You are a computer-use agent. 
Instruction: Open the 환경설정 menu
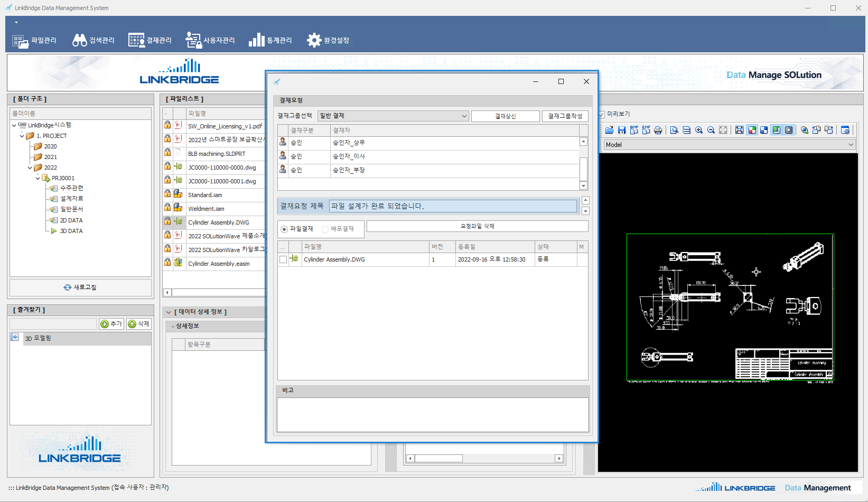[x=328, y=40]
